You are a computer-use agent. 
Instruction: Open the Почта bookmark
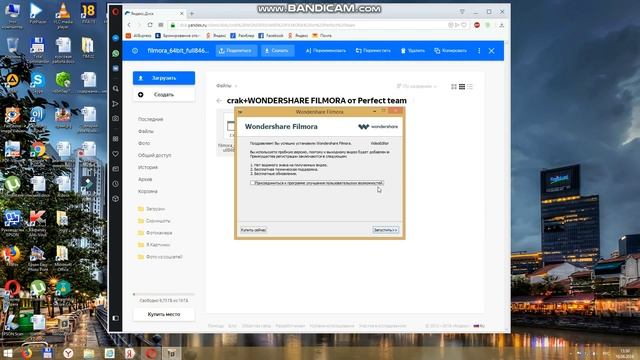click(322, 36)
